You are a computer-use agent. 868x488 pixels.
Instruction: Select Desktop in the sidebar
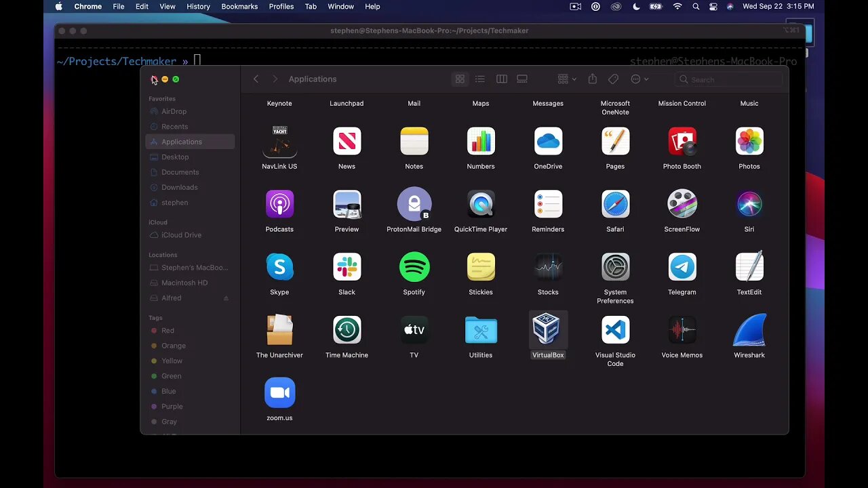pyautogui.click(x=190, y=157)
